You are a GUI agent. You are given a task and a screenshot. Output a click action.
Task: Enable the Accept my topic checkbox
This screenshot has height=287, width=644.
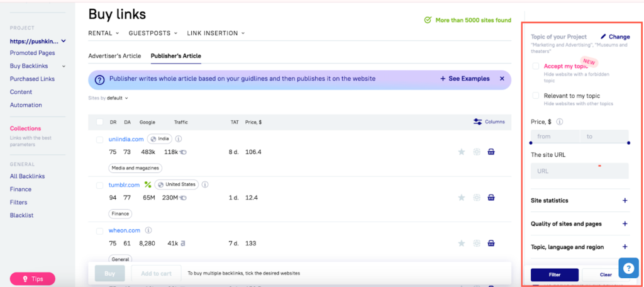point(536,66)
